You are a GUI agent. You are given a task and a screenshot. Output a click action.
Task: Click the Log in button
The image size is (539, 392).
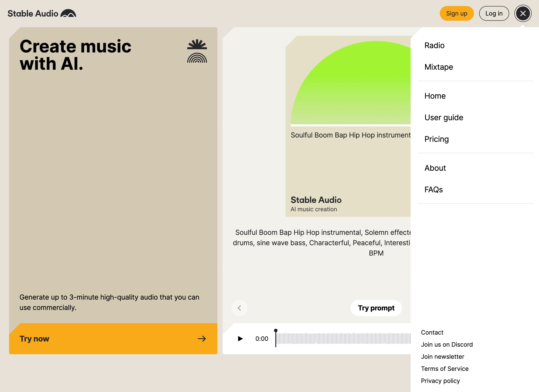[x=494, y=13]
